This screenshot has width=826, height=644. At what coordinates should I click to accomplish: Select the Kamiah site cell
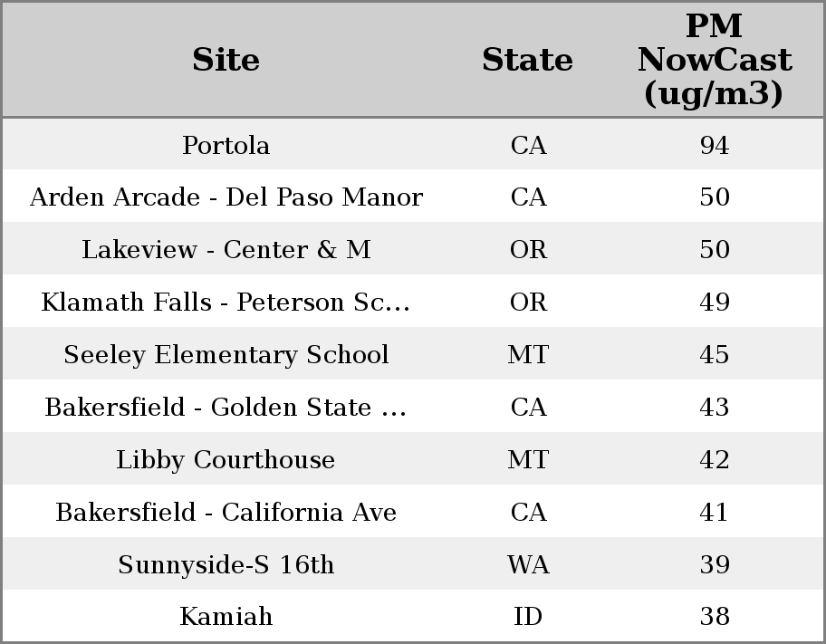[226, 617]
